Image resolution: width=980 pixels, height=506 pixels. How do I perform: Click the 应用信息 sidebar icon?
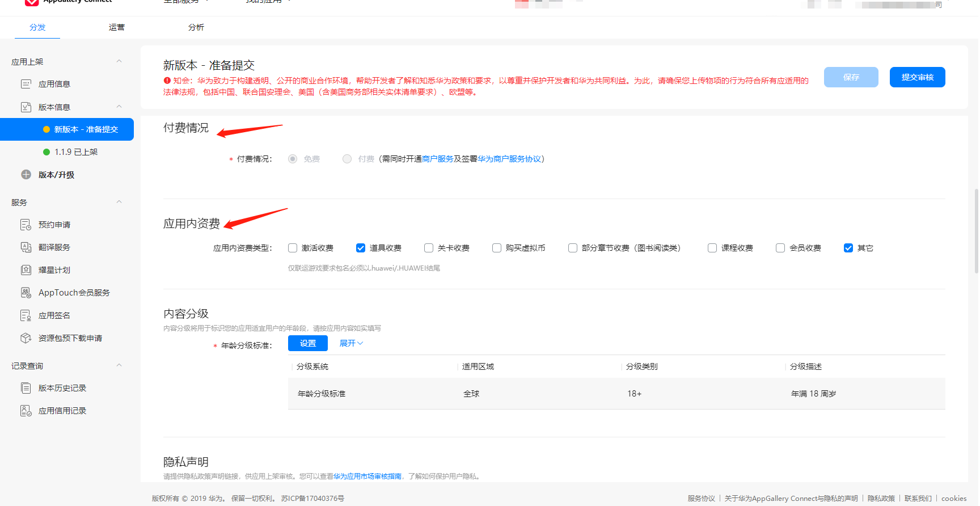pyautogui.click(x=26, y=84)
